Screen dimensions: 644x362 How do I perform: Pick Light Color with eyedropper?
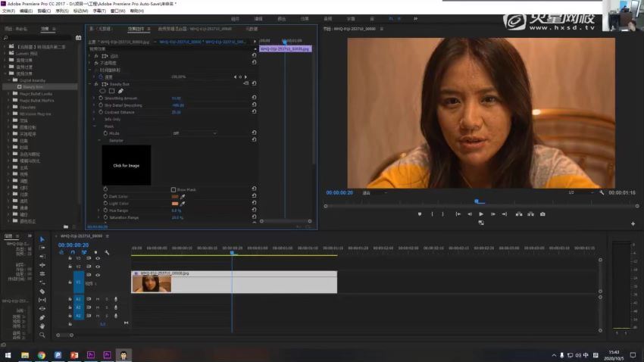(183, 204)
